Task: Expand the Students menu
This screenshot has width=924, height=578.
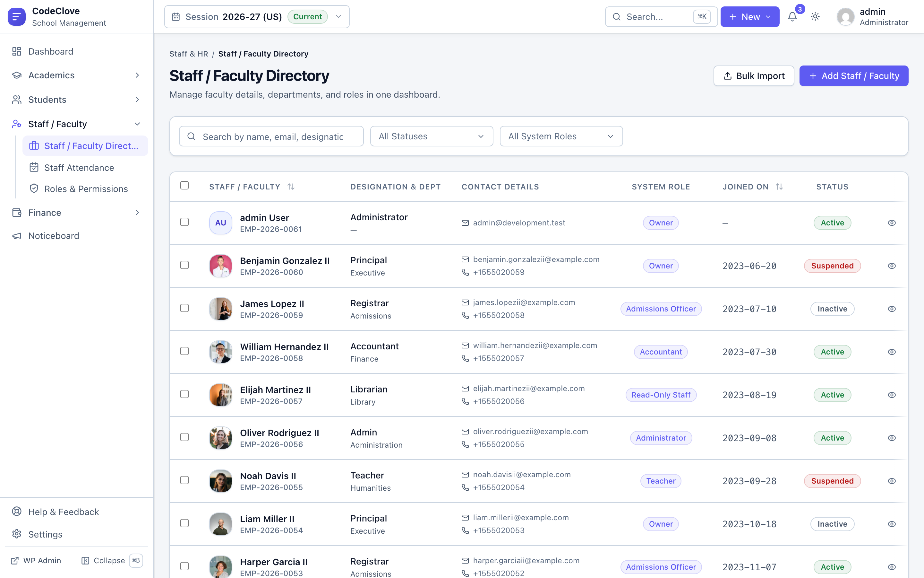Action: [76, 100]
